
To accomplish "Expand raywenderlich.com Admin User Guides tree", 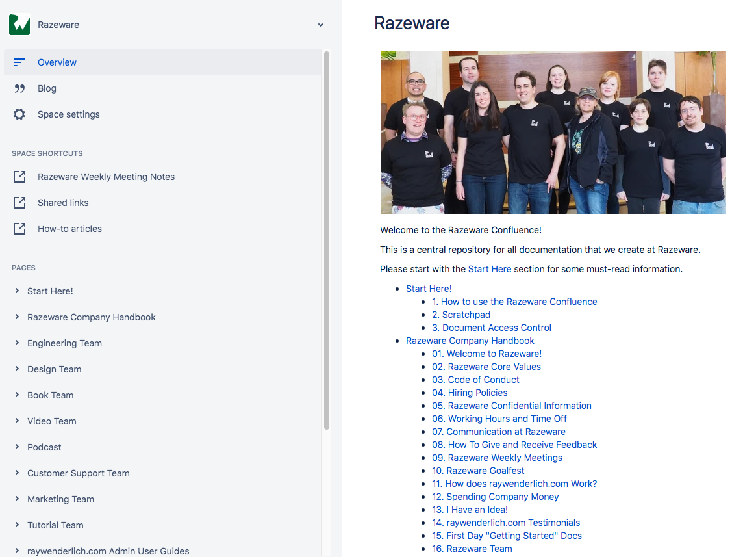I will tap(17, 551).
